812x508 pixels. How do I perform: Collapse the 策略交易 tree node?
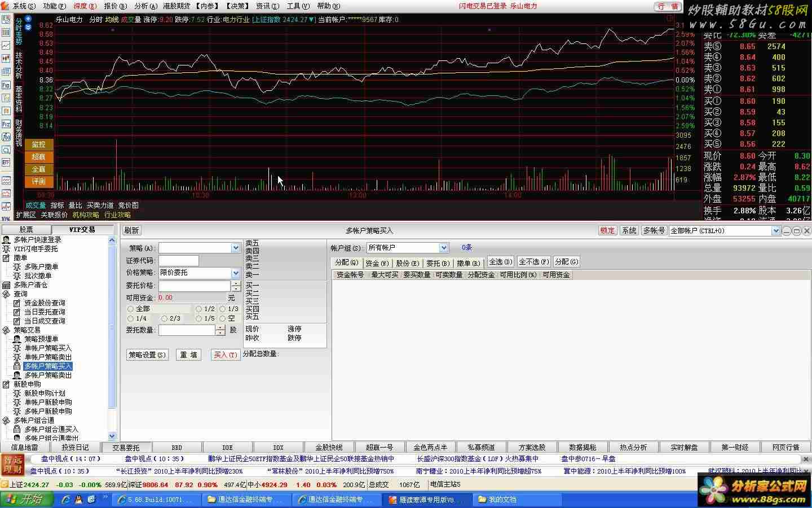click(x=6, y=330)
